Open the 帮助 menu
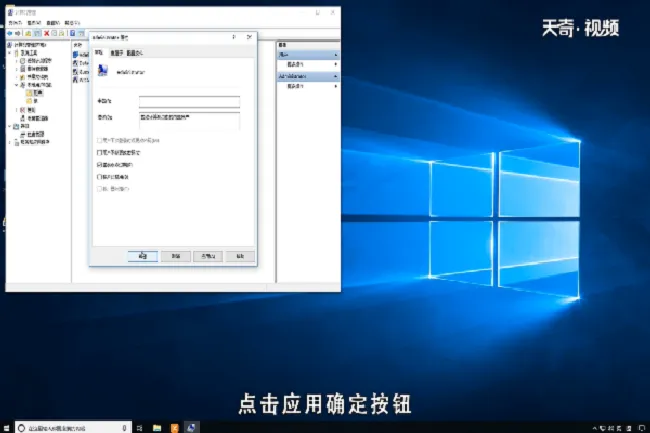Screen dimensions: 650x433 click(x=72, y=23)
